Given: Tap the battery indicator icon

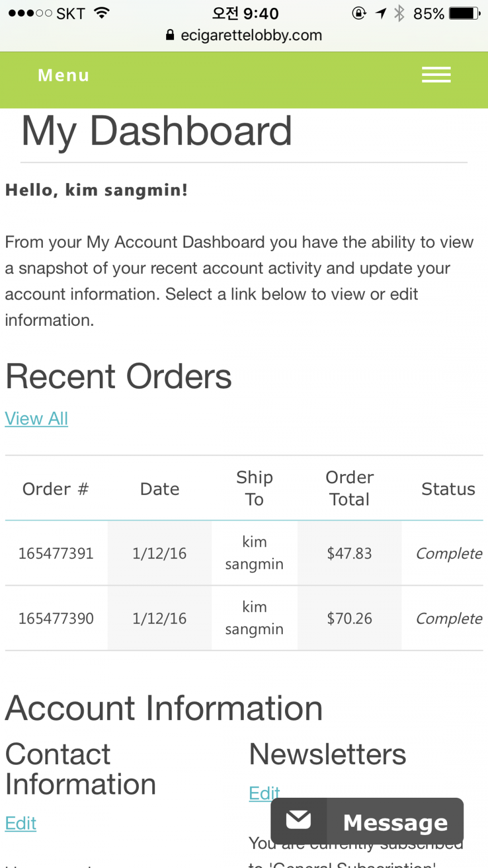Looking at the screenshot, I should click(x=464, y=13).
